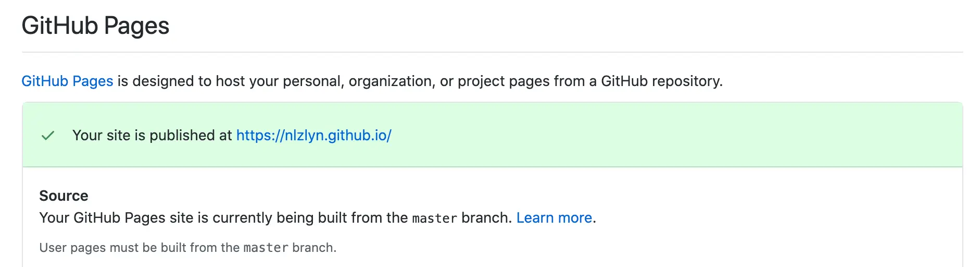Click 'master' code text in User pages note
Screen dimensions: 980x267
coord(266,248)
